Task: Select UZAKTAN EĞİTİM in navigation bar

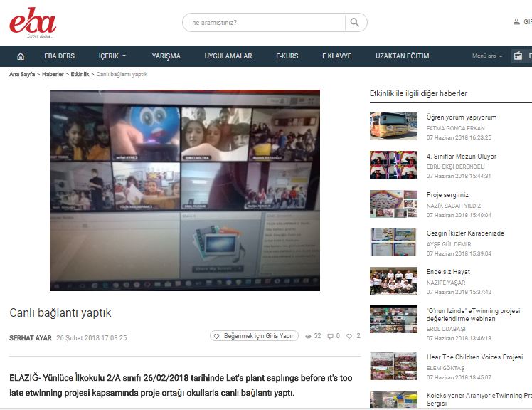Action: 402,56
